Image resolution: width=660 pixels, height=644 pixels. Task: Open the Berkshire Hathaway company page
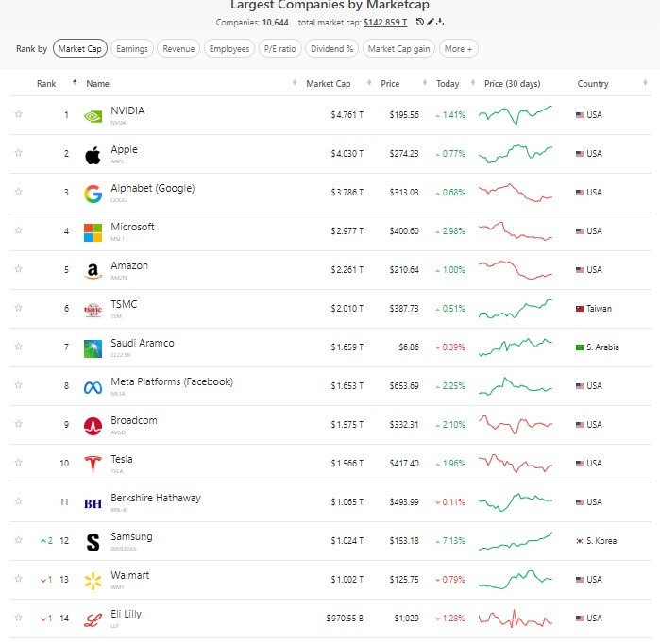click(x=155, y=499)
